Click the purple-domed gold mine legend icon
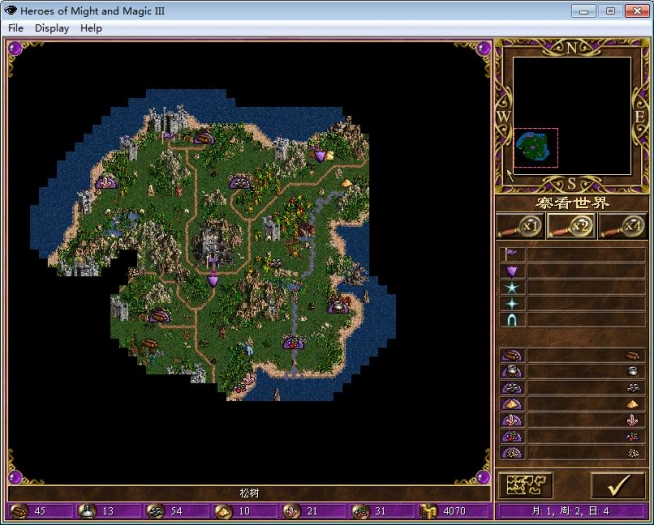This screenshot has height=525, width=654. (511, 452)
